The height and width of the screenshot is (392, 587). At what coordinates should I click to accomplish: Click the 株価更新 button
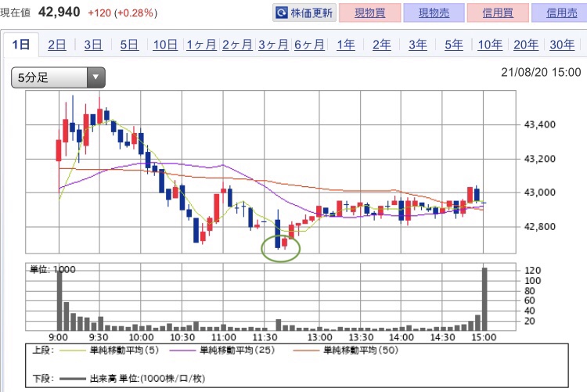click(304, 13)
